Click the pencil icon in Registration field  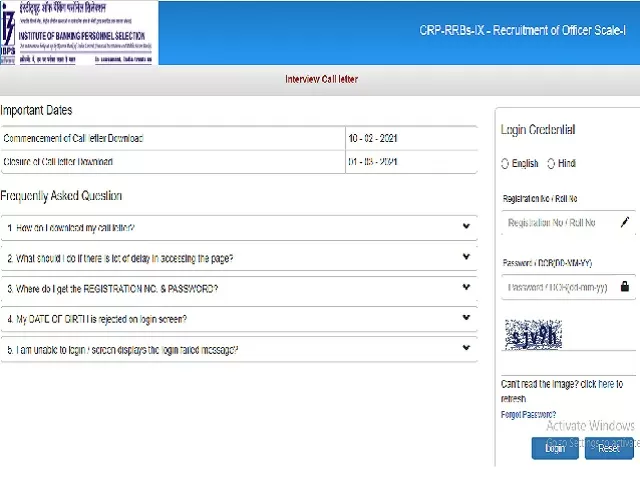click(x=625, y=222)
